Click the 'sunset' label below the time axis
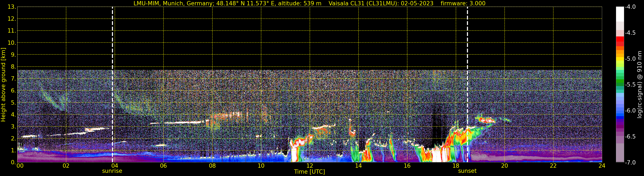This screenshot has width=644, height=176. click(x=467, y=171)
